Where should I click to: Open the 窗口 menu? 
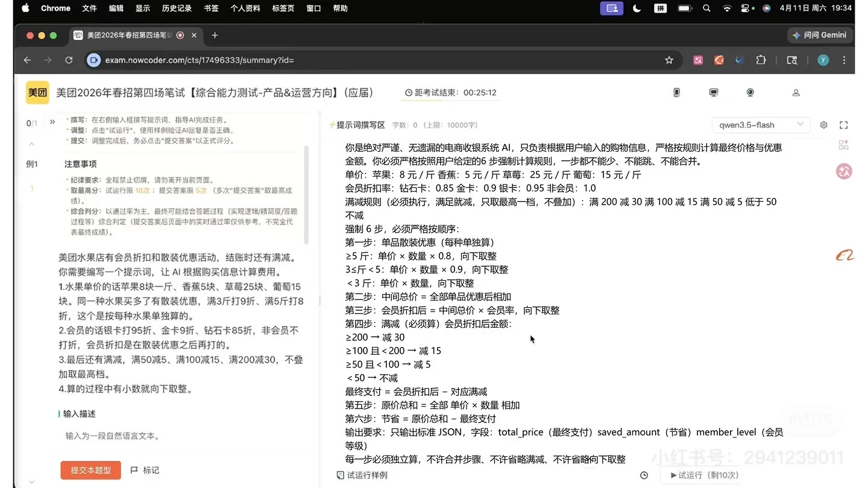pos(313,8)
